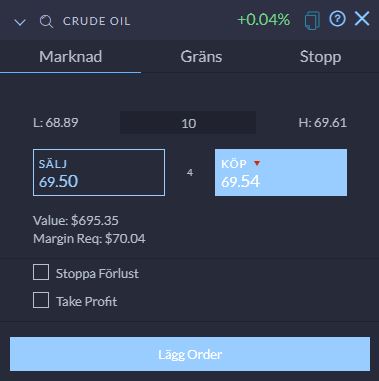
Task: Click the quantity field showing 10
Action: point(188,123)
